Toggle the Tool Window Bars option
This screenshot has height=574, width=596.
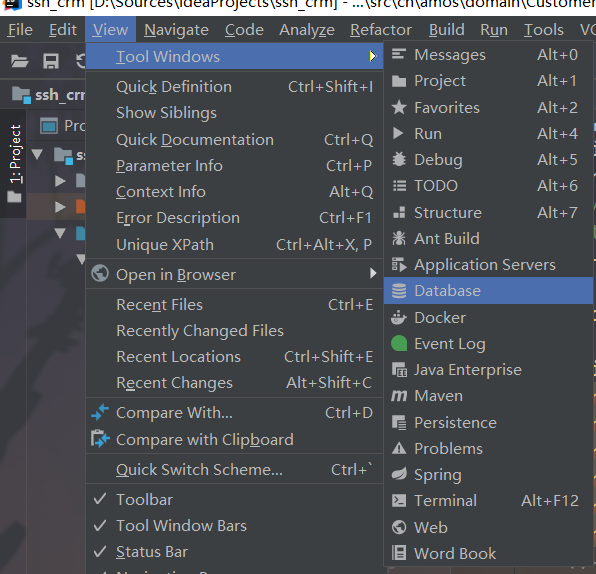pyautogui.click(x=234, y=526)
